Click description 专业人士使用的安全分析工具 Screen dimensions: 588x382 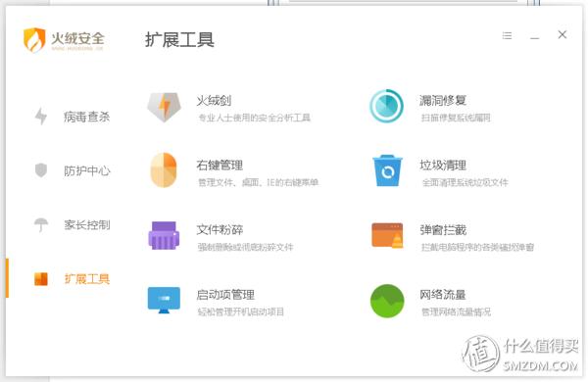[254, 118]
